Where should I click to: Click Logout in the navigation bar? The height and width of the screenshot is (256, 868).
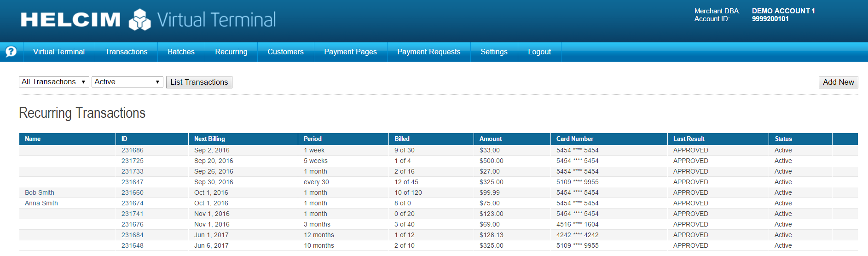tap(539, 52)
